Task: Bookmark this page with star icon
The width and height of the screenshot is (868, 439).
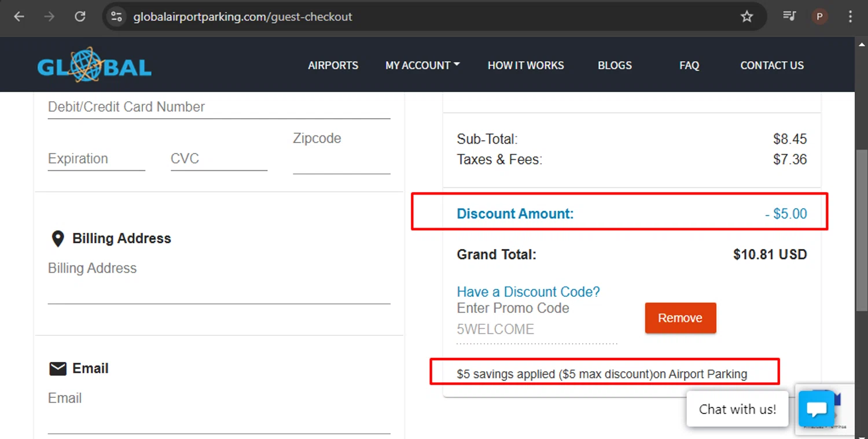Action: coord(746,16)
